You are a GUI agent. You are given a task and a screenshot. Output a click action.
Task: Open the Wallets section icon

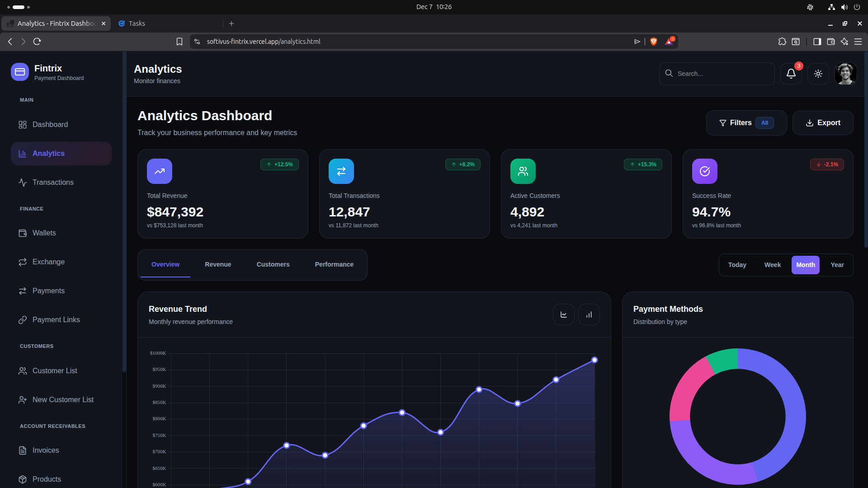pos(23,233)
